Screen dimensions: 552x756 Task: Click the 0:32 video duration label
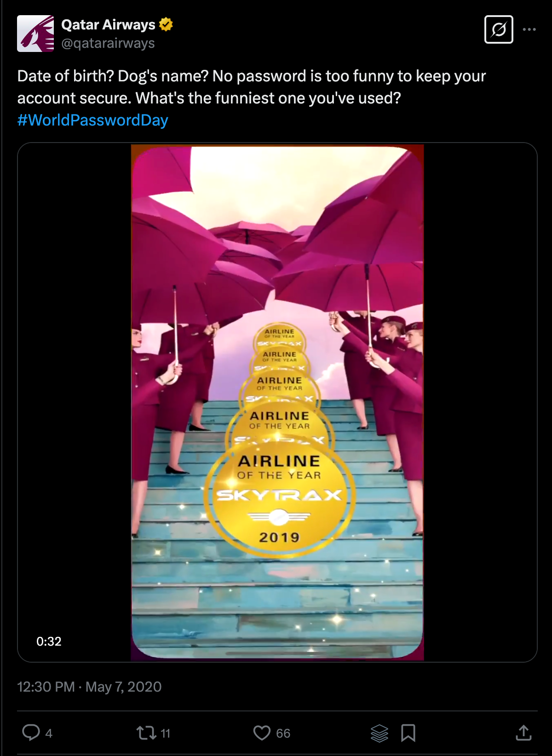tap(49, 641)
